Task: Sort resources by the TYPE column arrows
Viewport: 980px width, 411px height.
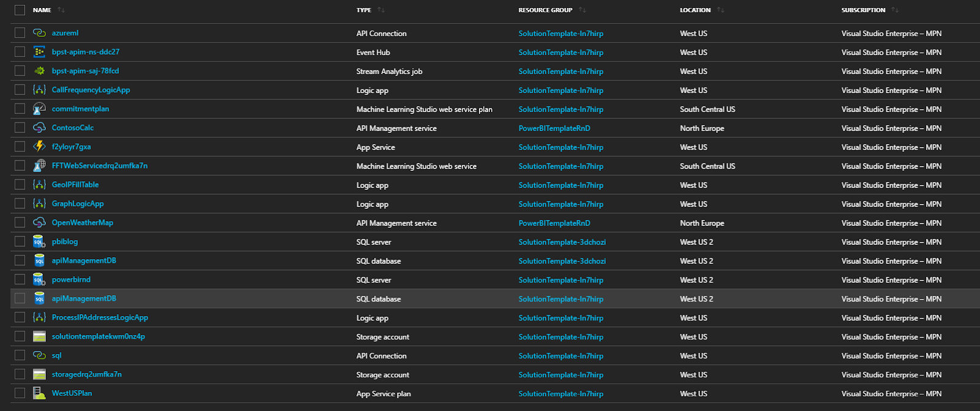Action: click(x=381, y=10)
